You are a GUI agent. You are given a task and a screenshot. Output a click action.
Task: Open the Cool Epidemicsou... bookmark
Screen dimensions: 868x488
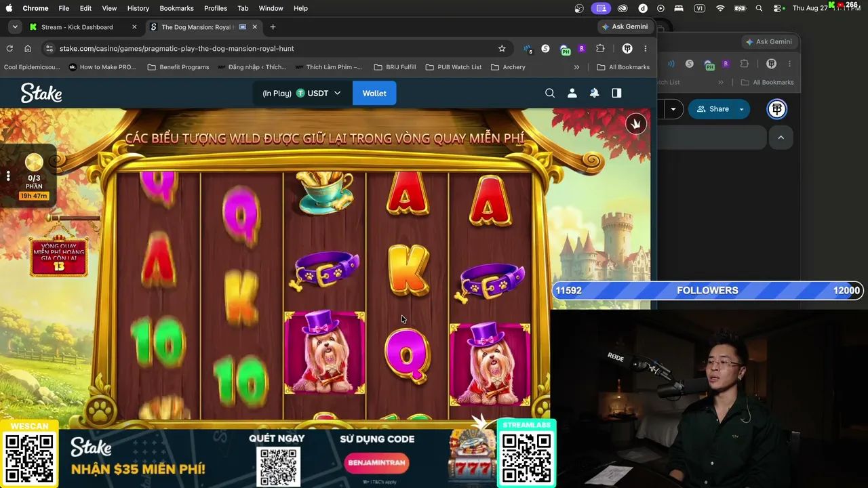[x=33, y=67]
